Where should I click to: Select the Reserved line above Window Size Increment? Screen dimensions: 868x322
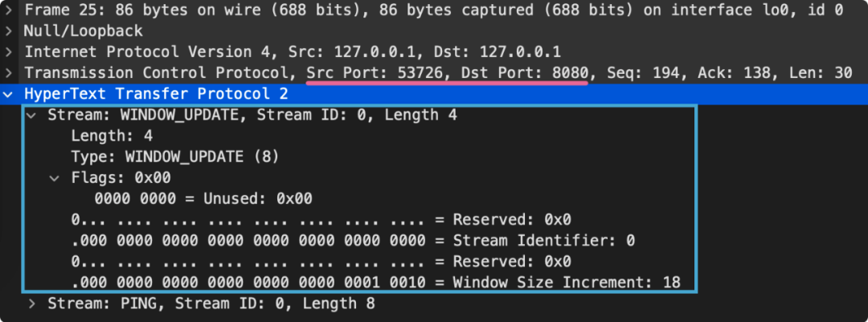pos(320,261)
